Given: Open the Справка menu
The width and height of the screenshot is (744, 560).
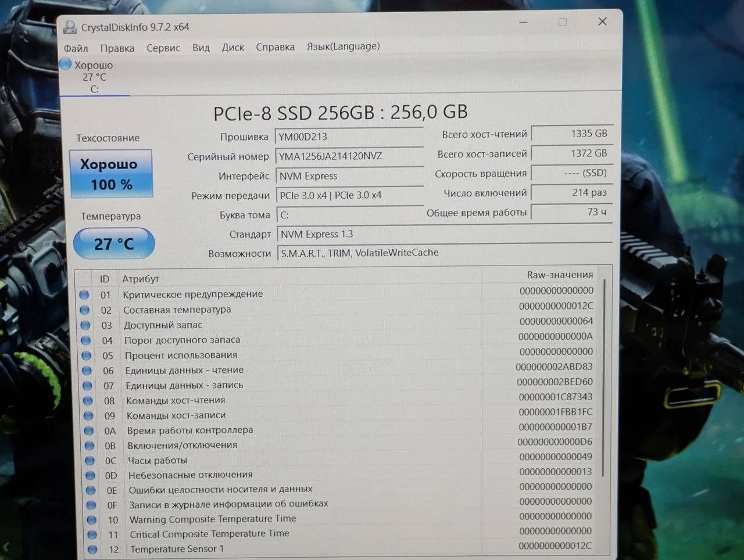Looking at the screenshot, I should [x=276, y=47].
